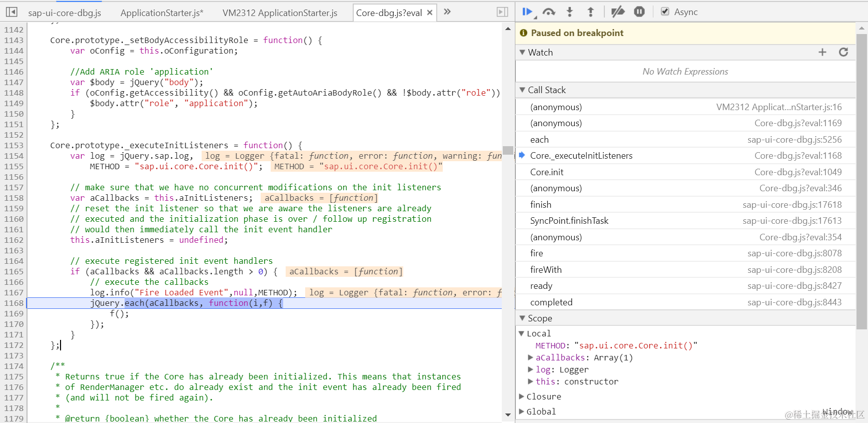
Task: Click line number 1154 in gutter
Action: point(14,156)
